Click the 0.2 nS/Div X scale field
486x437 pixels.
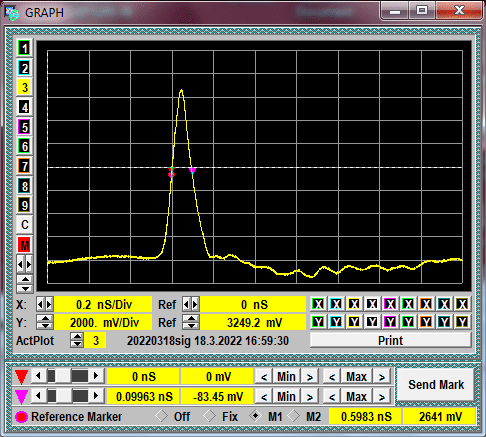point(103,304)
